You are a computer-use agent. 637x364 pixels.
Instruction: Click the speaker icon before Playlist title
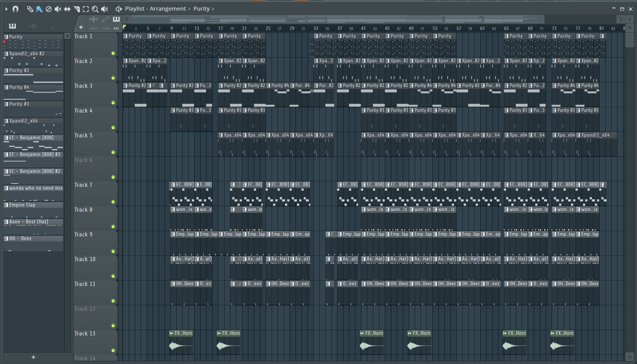119,9
